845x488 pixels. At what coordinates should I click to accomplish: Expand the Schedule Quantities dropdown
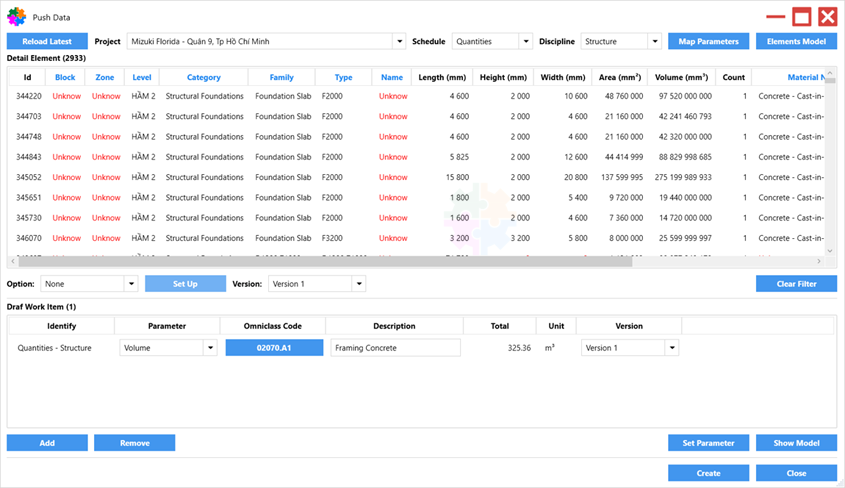(x=526, y=41)
